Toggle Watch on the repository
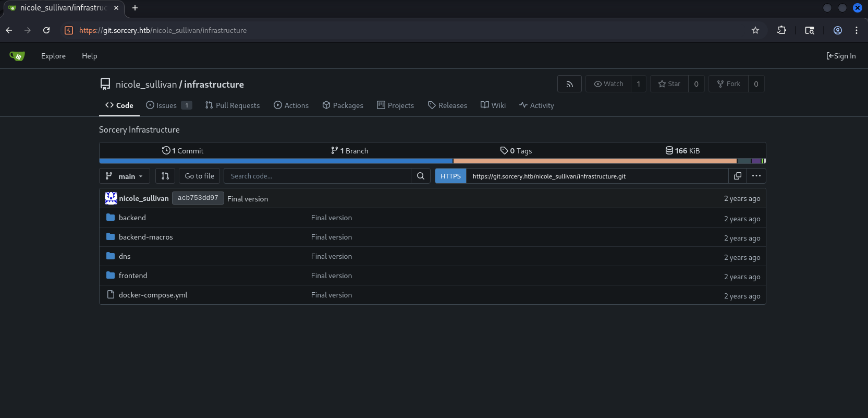 [x=608, y=84]
